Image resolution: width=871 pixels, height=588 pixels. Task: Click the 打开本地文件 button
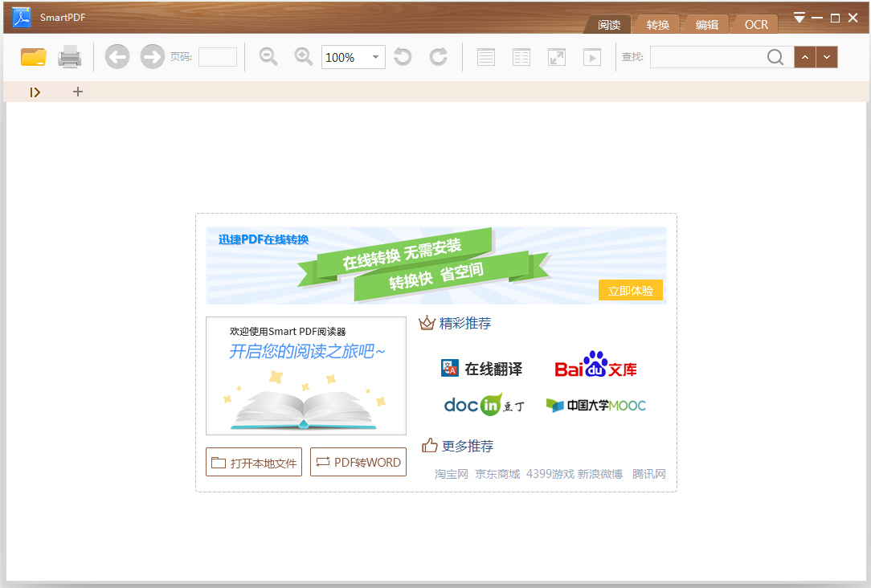click(253, 462)
